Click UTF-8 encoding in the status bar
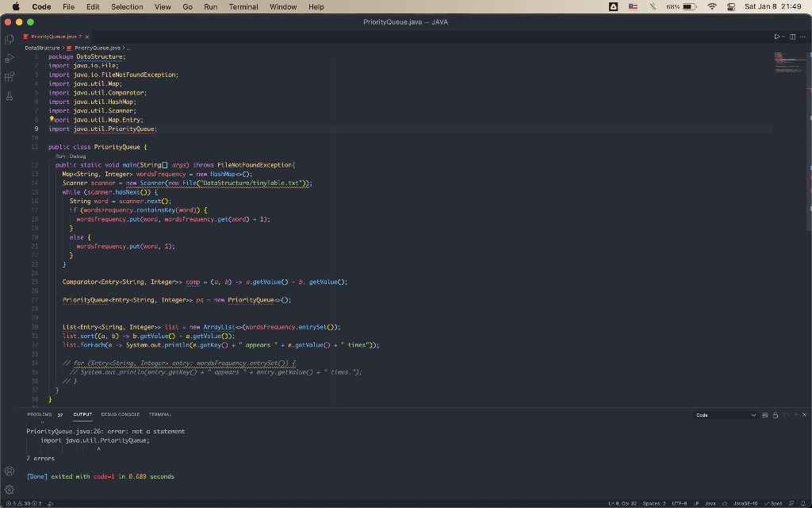Image resolution: width=812 pixels, height=508 pixels. (679, 502)
